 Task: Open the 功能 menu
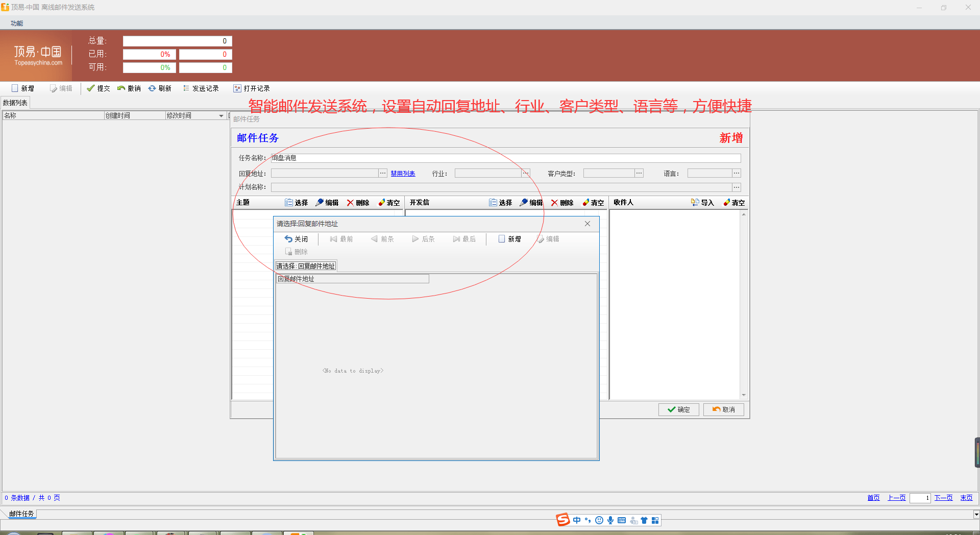point(17,23)
